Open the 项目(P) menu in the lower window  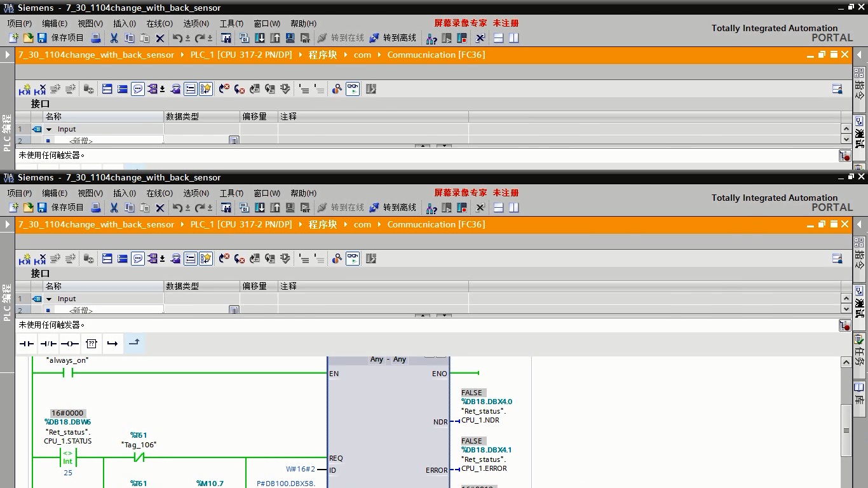tap(19, 193)
